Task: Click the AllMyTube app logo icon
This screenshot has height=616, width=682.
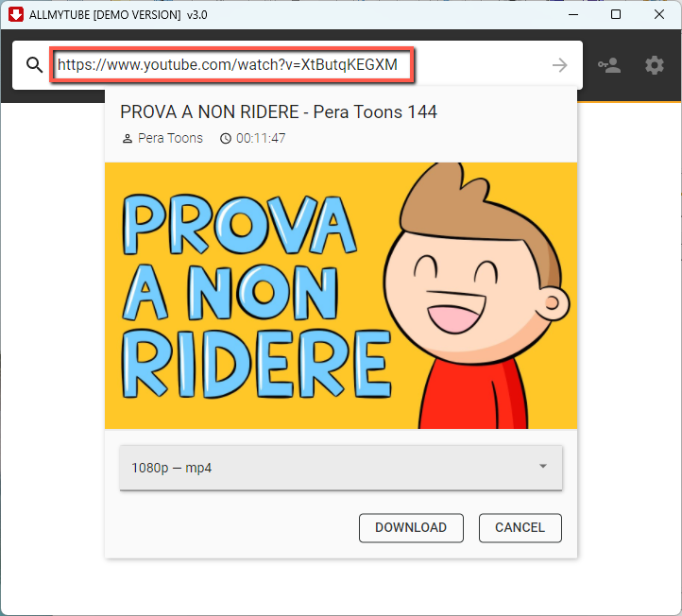Action: click(16, 14)
